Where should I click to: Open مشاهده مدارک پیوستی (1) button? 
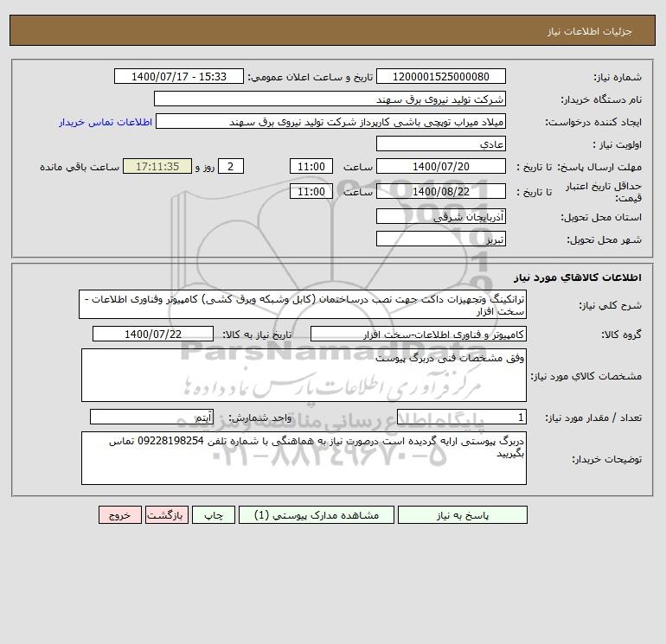pyautogui.click(x=317, y=515)
